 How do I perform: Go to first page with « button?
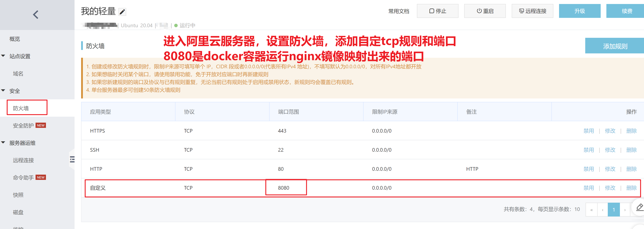(591, 210)
